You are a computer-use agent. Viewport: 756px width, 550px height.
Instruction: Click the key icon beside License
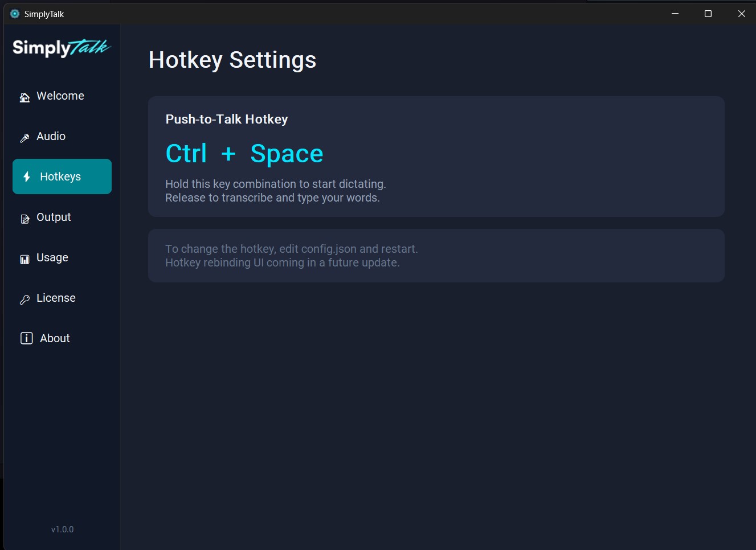click(24, 299)
